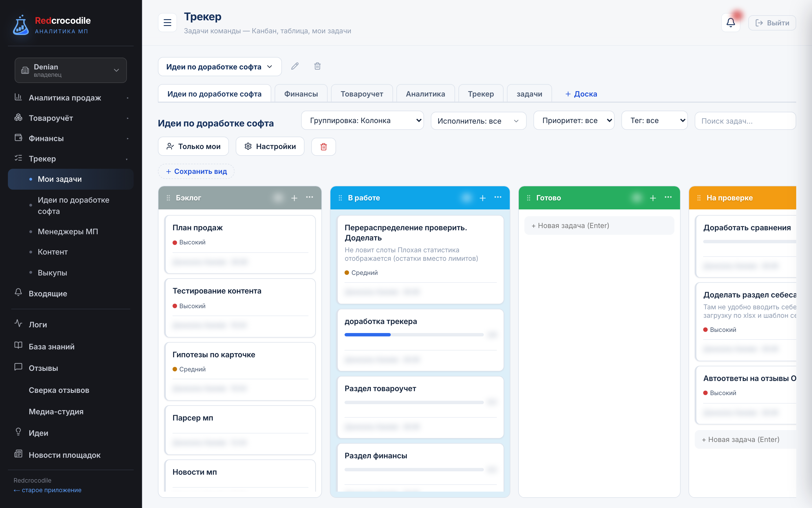The image size is (812, 508).
Task: Switch to задачи board tab
Action: (x=529, y=94)
